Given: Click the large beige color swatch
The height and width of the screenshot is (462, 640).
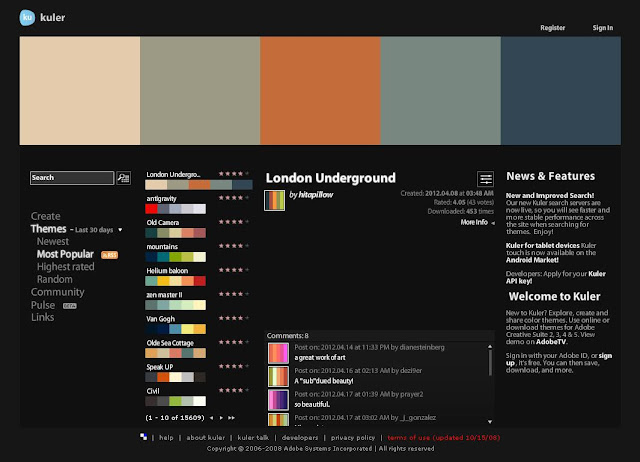Looking at the screenshot, I should [x=80, y=91].
